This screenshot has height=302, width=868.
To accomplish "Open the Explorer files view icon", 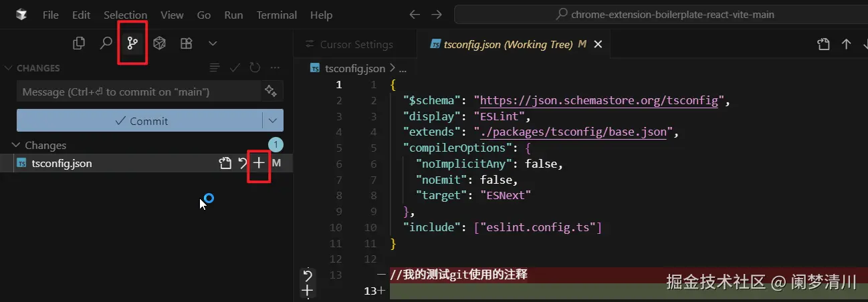I will click(79, 43).
